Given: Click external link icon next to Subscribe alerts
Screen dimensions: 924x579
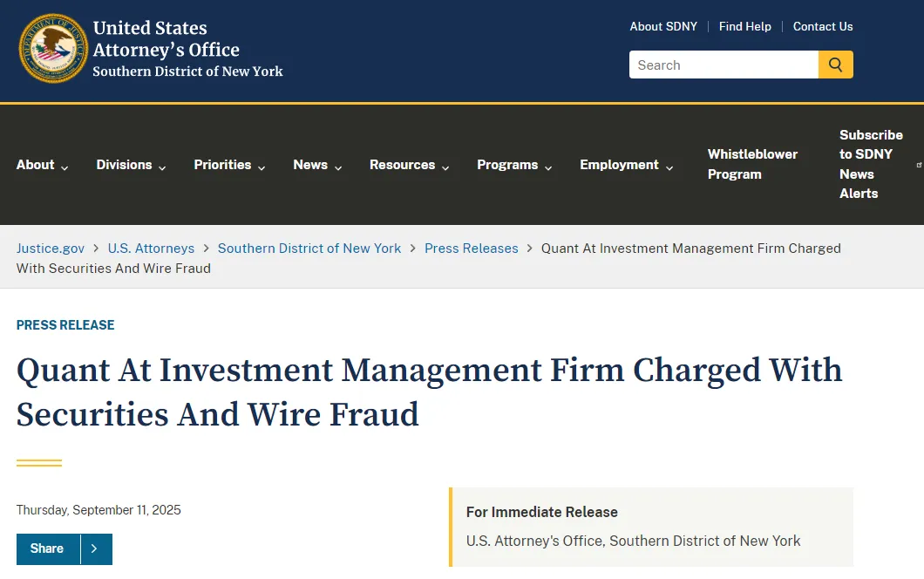Looking at the screenshot, I should pyautogui.click(x=919, y=165).
